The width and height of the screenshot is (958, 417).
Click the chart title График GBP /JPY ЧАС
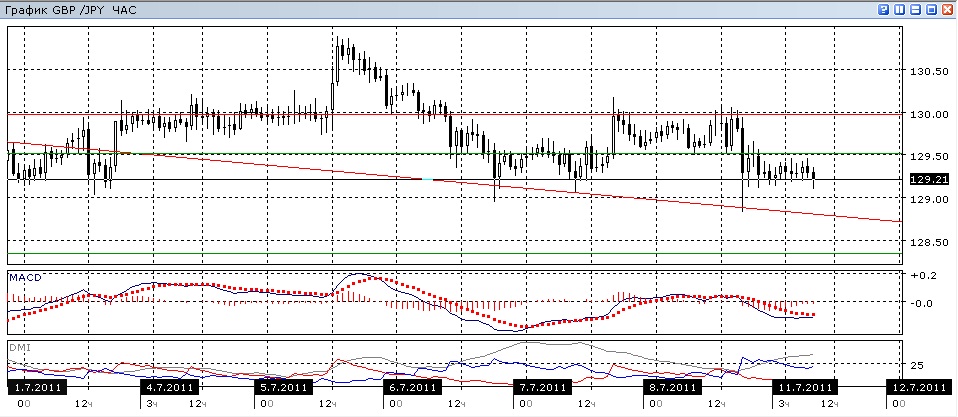(x=70, y=10)
